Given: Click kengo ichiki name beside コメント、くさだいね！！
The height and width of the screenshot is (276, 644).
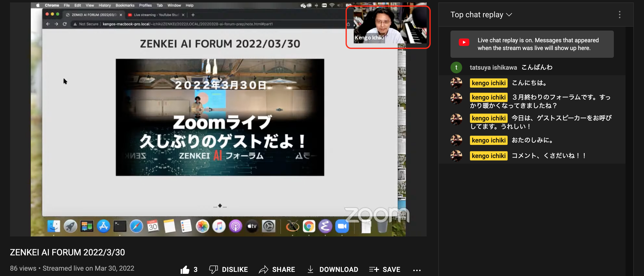Looking at the screenshot, I should [x=488, y=156].
